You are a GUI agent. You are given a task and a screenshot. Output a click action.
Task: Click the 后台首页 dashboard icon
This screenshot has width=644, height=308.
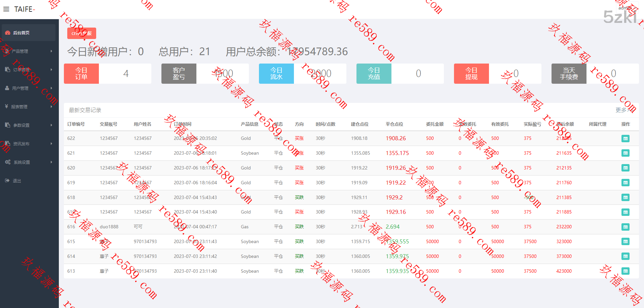(x=7, y=33)
